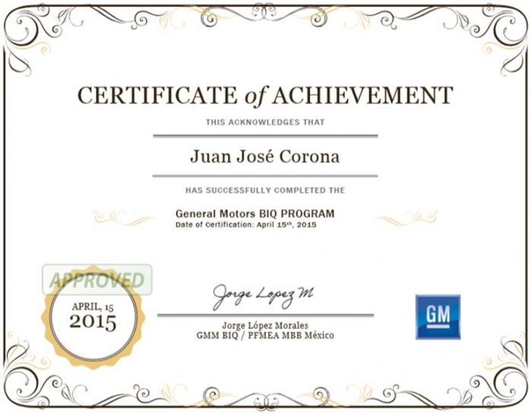The height and width of the screenshot is (417, 532).
Task: Click the gold flourish left of program name
Action: point(124,218)
